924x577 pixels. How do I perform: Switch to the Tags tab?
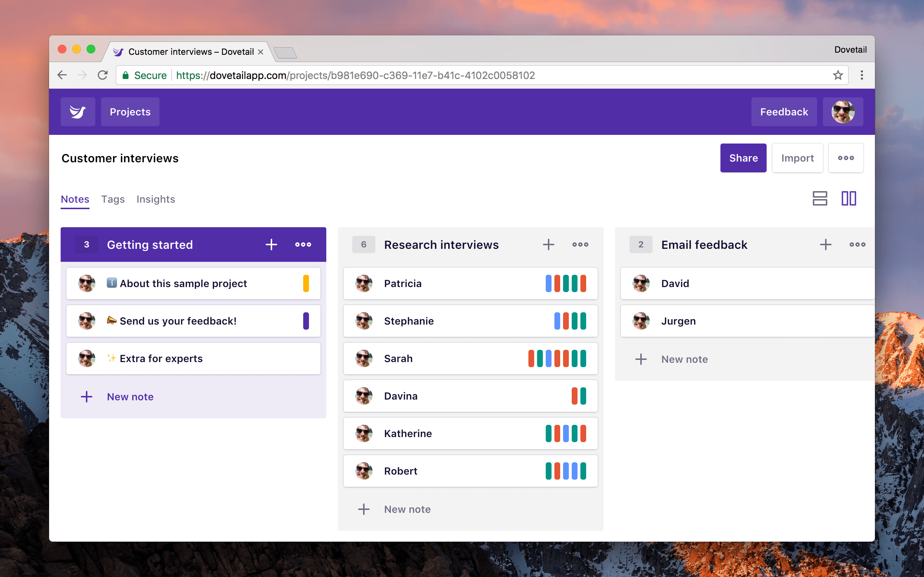click(x=113, y=199)
